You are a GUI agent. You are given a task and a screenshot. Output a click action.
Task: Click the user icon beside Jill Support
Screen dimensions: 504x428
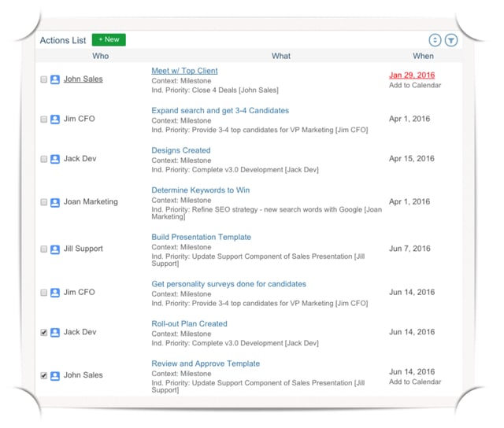click(x=55, y=249)
